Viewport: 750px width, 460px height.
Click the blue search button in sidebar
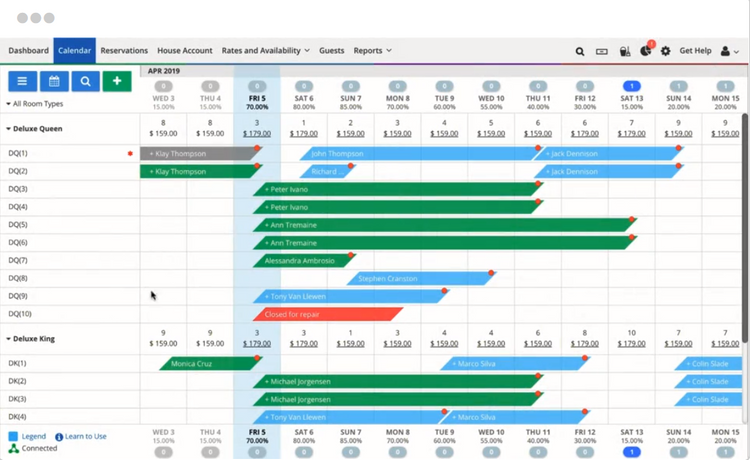pyautogui.click(x=86, y=81)
